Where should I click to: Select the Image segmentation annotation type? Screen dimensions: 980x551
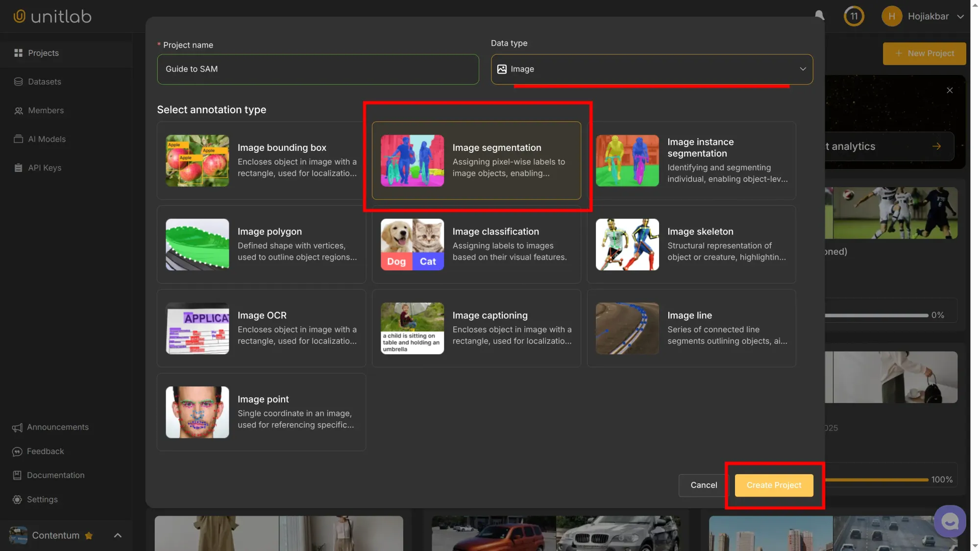tap(476, 161)
